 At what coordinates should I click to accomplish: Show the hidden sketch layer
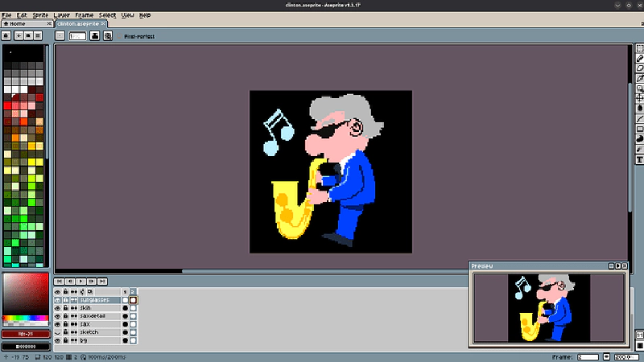57,331
